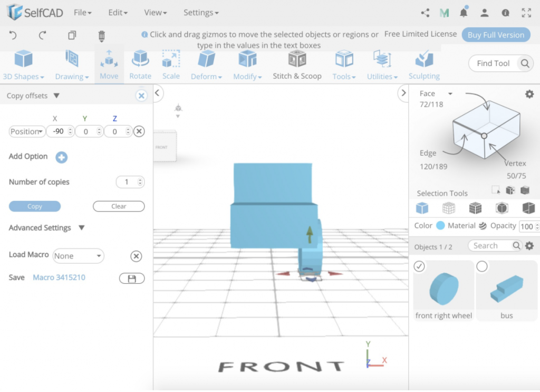Uncheck the front right wheel object
This screenshot has height=392, width=540.
[x=419, y=266]
